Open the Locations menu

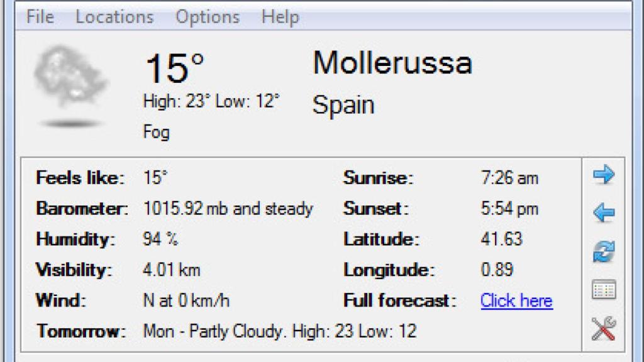click(x=114, y=17)
